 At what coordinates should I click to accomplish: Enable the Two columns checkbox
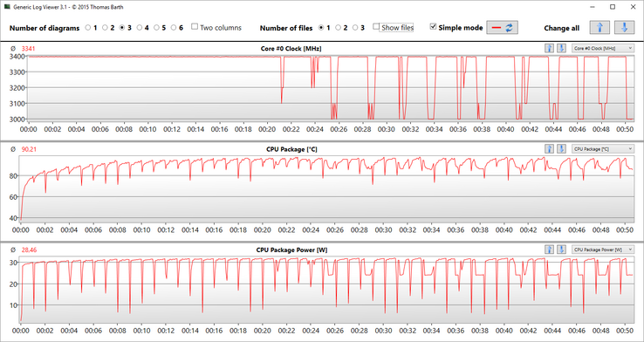pos(195,27)
